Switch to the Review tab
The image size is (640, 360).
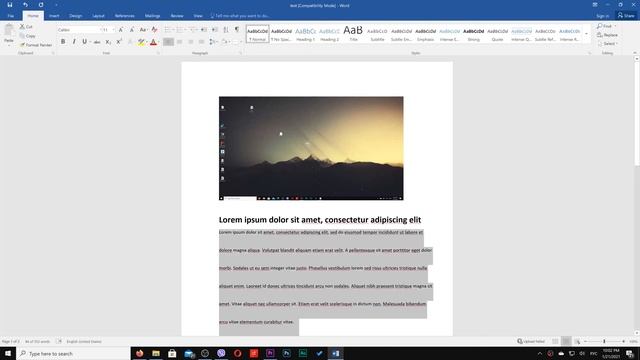177,16
